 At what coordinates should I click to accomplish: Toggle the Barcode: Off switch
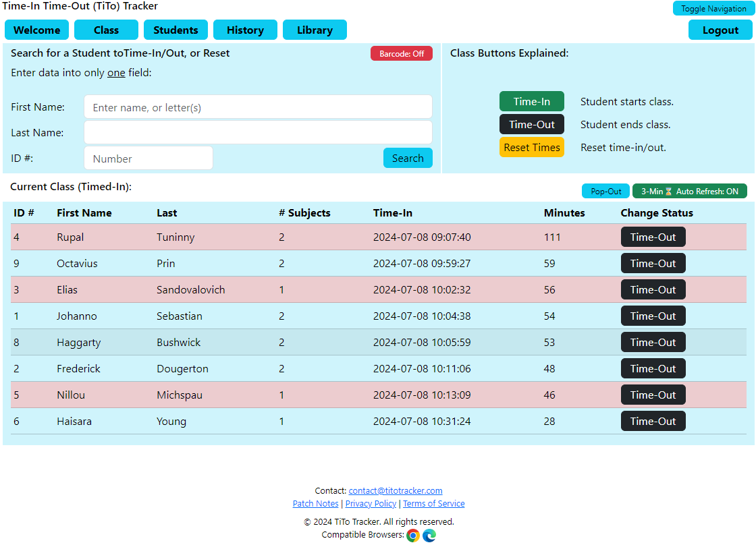pos(402,54)
